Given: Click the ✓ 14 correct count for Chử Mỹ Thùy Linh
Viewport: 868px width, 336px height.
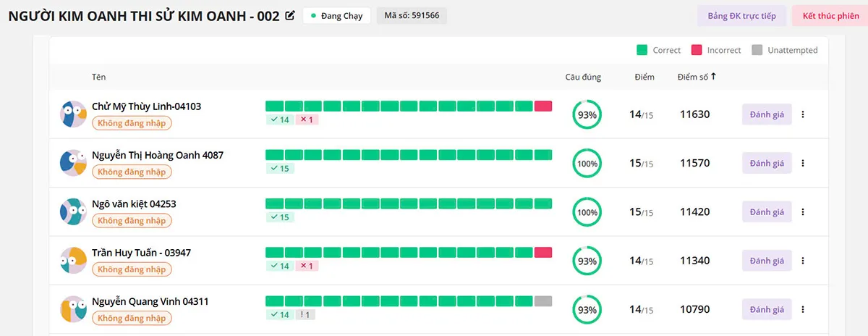Looking at the screenshot, I should (280, 119).
